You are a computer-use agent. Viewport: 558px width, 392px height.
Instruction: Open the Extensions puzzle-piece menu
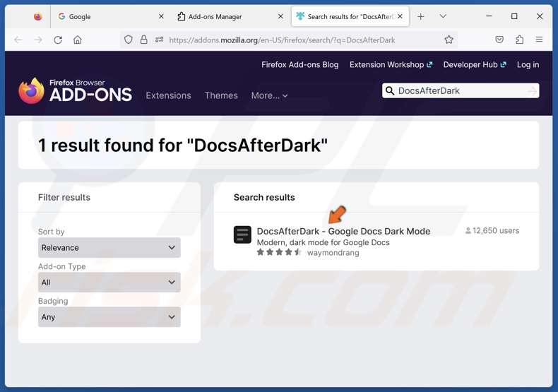[x=520, y=40]
